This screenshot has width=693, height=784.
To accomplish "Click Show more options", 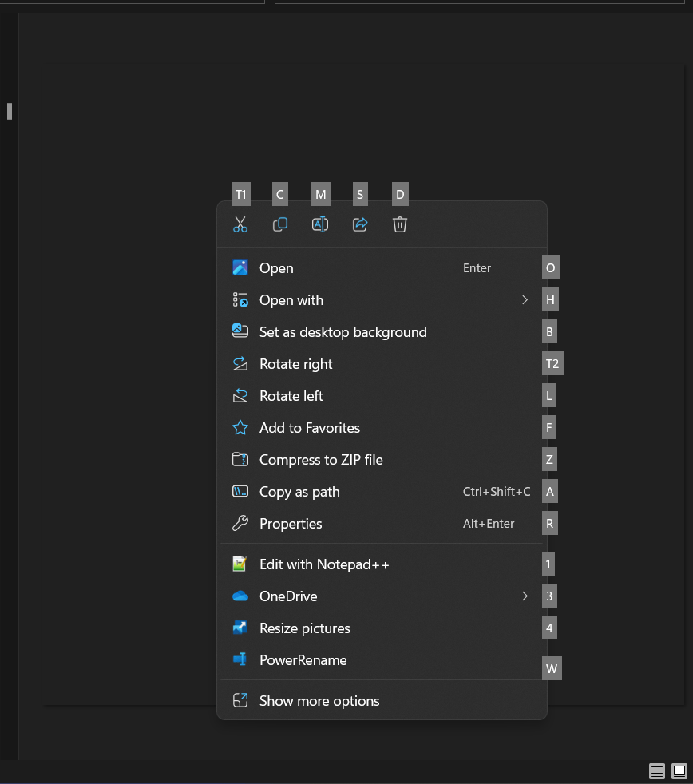I will [382, 701].
